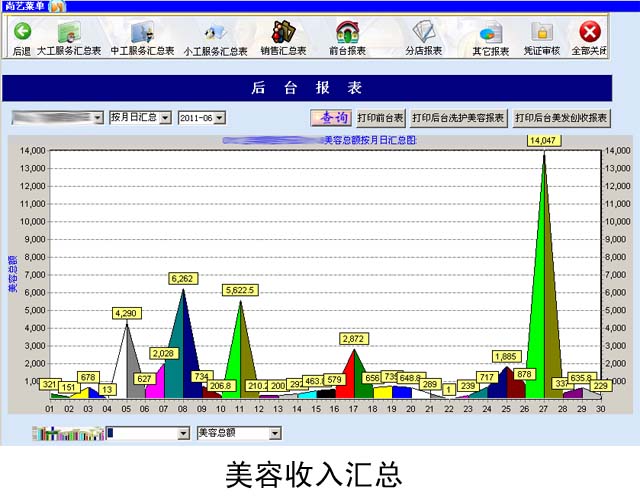Screen dimensions: 640x500
Task: Open the 其它报表 other reports icon
Action: pyautogui.click(x=490, y=34)
